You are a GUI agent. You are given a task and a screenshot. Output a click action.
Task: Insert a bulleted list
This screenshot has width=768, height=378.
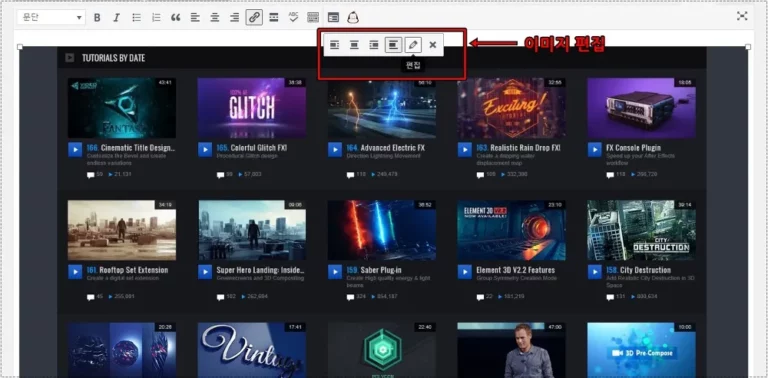pos(137,18)
